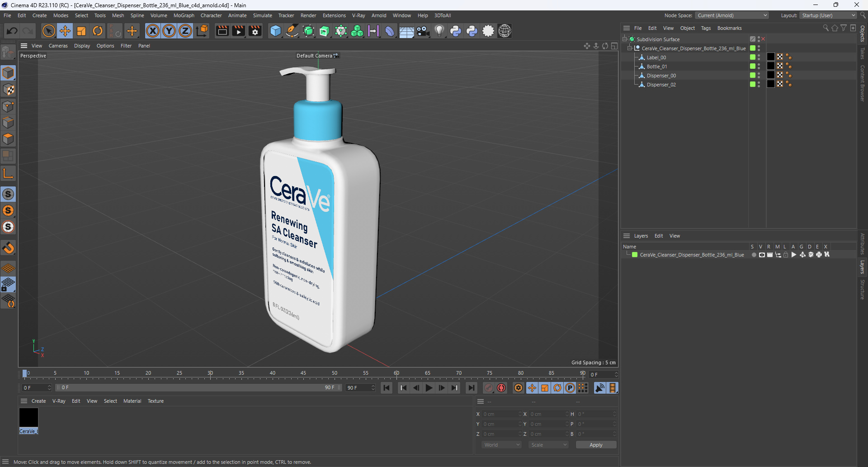Screen dimensions: 868x467
Task: Click Record Active Objects button
Action: click(489, 388)
